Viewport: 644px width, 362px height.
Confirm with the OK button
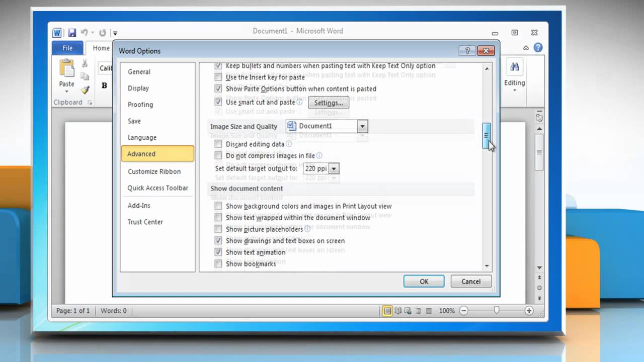point(424,282)
